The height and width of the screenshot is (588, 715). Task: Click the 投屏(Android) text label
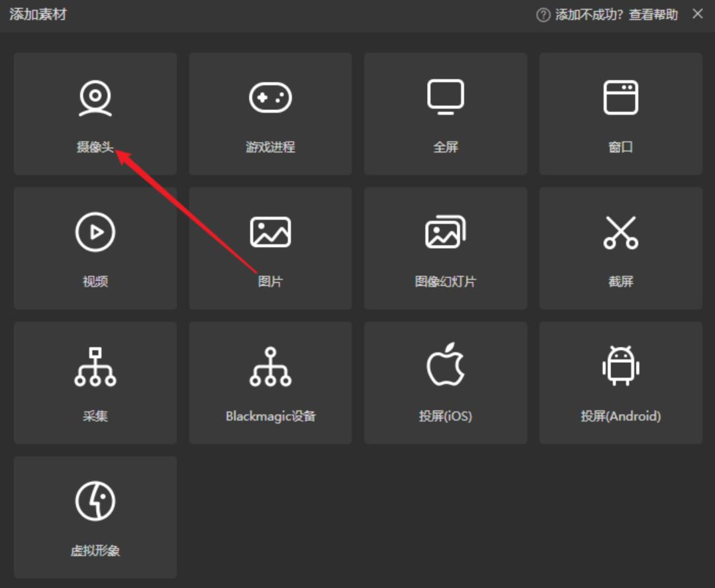click(620, 416)
